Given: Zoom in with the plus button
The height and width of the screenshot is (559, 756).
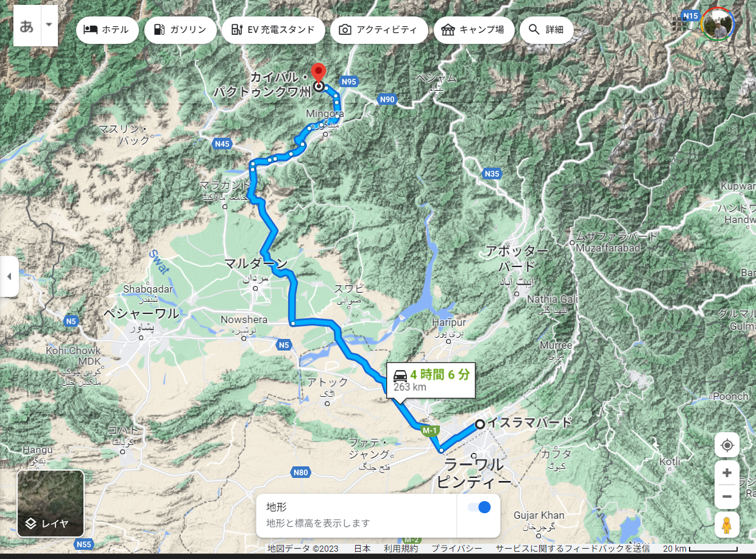Looking at the screenshot, I should (x=727, y=472).
